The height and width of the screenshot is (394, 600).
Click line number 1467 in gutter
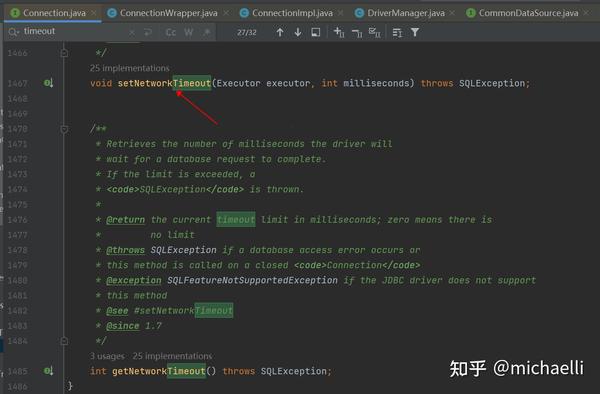[x=18, y=83]
